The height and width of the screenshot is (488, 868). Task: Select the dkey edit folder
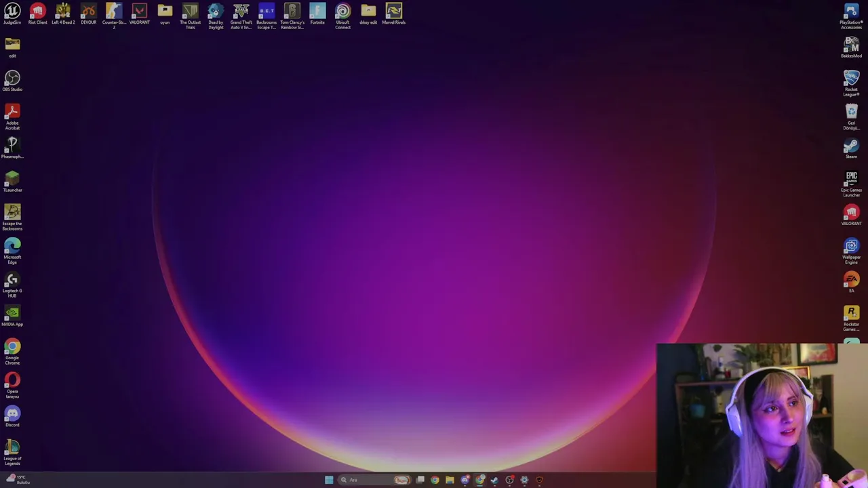tap(368, 15)
